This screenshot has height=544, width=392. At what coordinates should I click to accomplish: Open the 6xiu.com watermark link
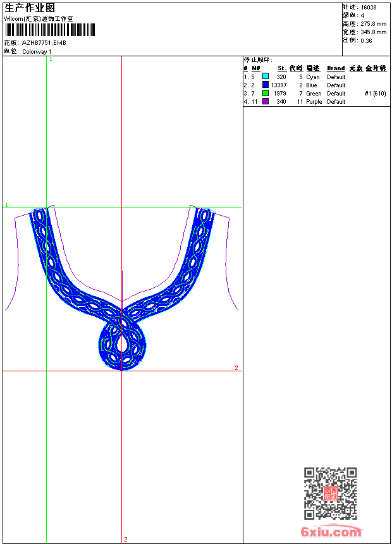point(331,531)
